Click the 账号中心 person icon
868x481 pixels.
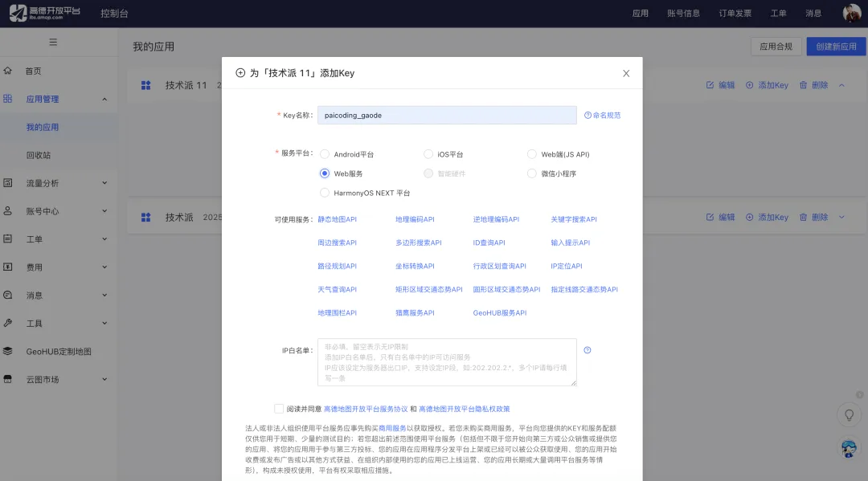point(8,210)
